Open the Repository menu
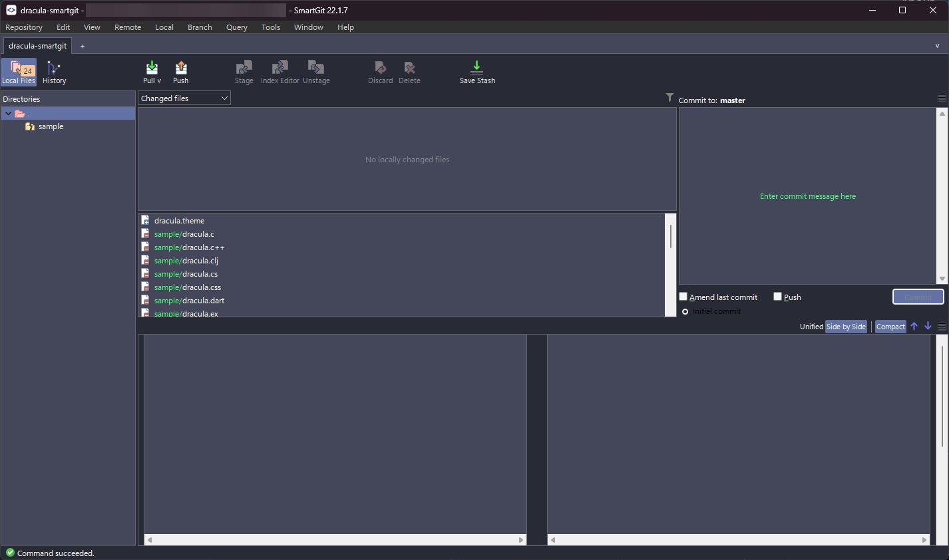 pyautogui.click(x=23, y=27)
